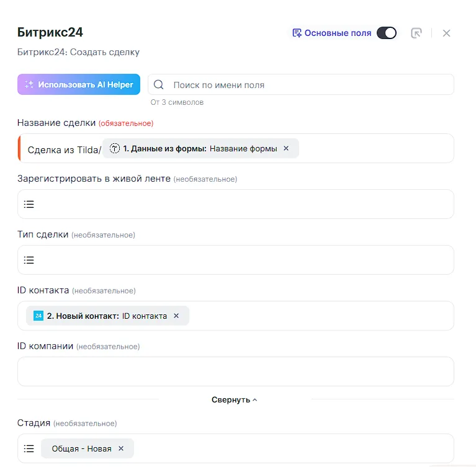Click 'Использовать AI Helper' button

tap(79, 85)
